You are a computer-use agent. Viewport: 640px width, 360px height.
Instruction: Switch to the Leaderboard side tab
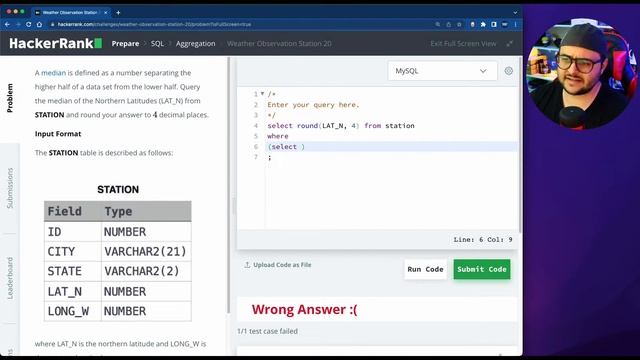click(x=10, y=278)
